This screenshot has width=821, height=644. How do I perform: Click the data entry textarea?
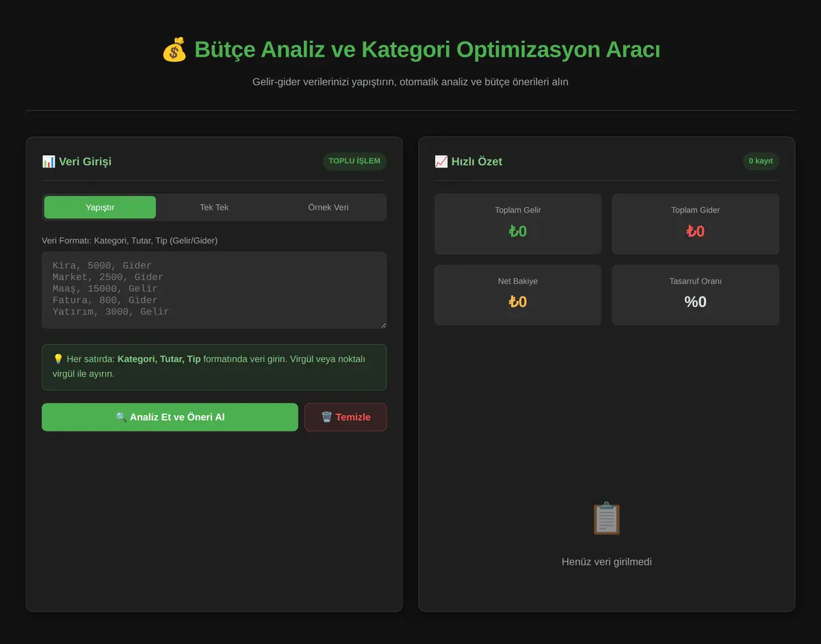point(214,290)
